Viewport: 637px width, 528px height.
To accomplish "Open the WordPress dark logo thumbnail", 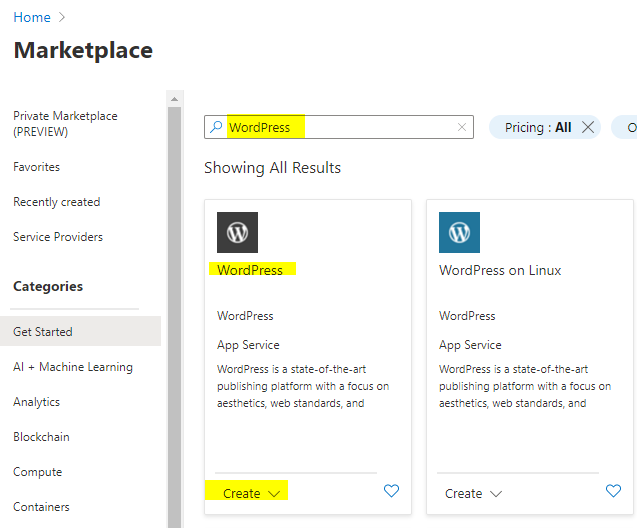I will click(237, 232).
